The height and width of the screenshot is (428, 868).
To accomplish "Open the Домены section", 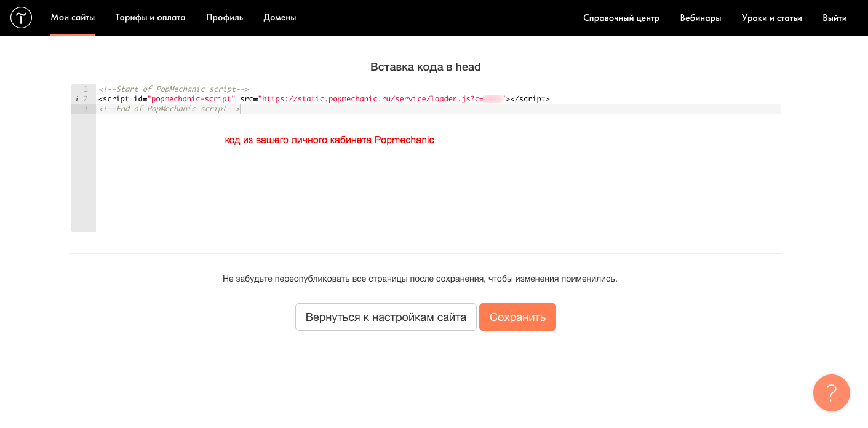I will 280,18.
